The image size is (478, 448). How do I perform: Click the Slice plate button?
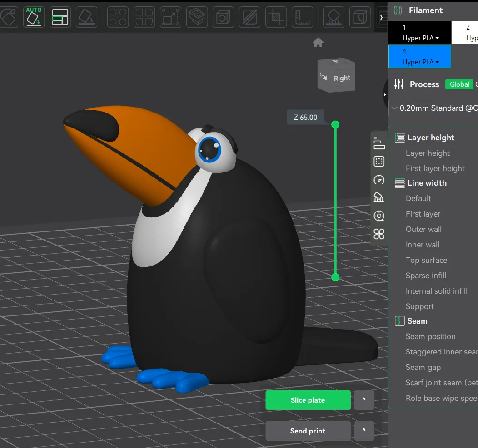point(308,400)
